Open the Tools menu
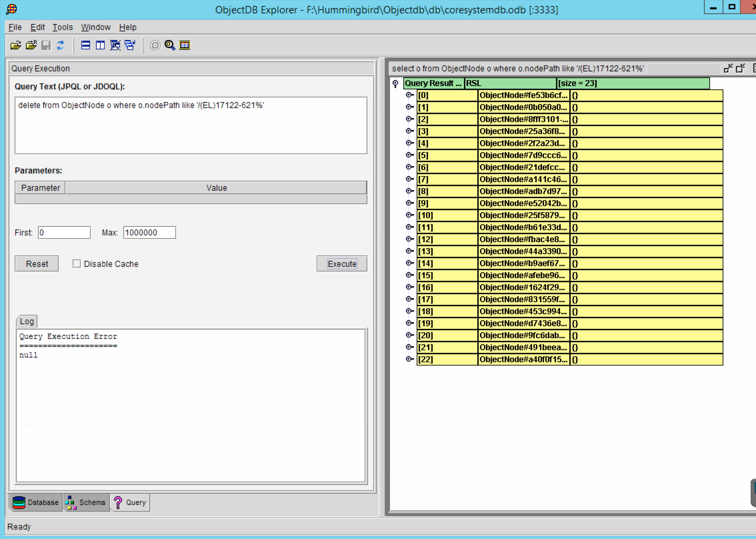The width and height of the screenshot is (756, 539). 62,27
